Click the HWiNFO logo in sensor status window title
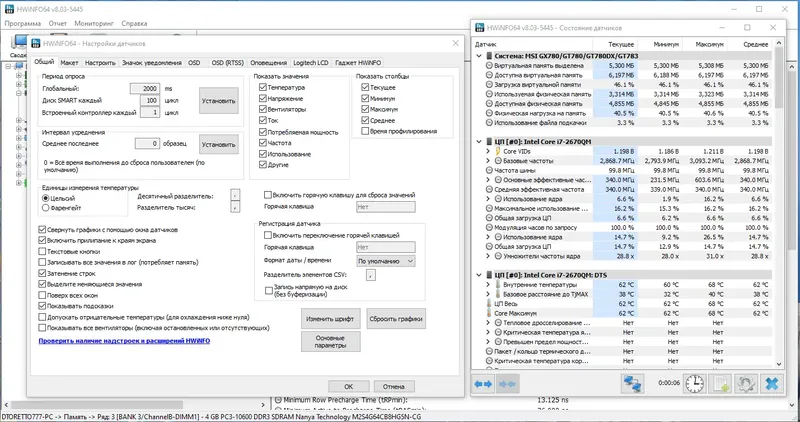The width and height of the screenshot is (800, 422). click(480, 28)
